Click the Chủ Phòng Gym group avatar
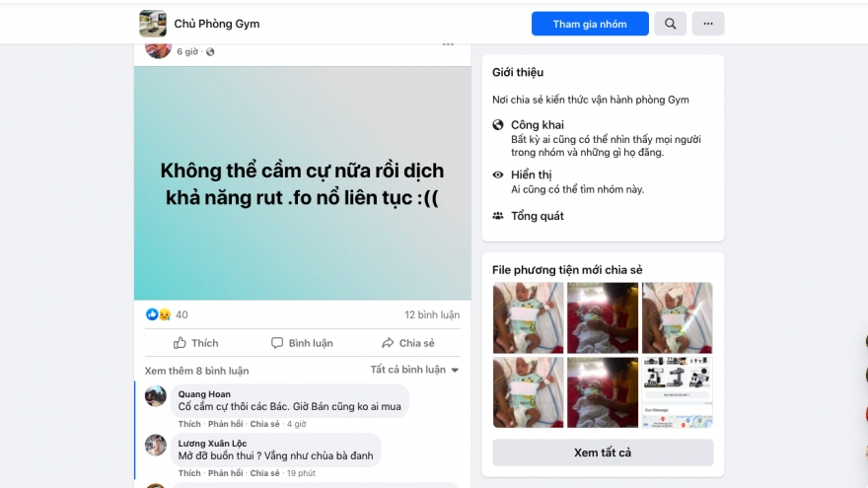The width and height of the screenshot is (868, 488). (153, 24)
